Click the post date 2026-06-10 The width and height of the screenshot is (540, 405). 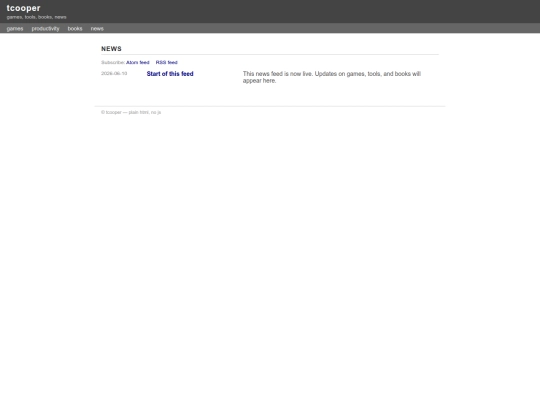[114, 73]
